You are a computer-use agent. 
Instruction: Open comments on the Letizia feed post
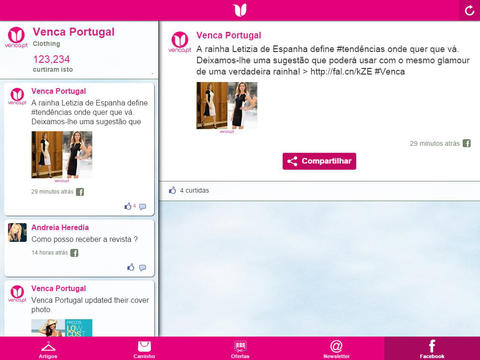143,207
